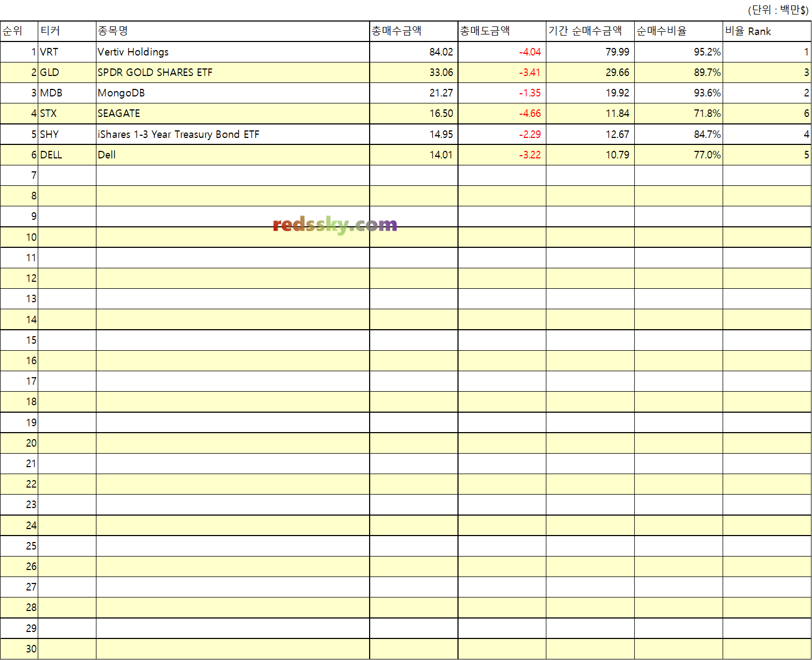
Task: Select the 21.27 buy amount cell
Action: tap(414, 93)
